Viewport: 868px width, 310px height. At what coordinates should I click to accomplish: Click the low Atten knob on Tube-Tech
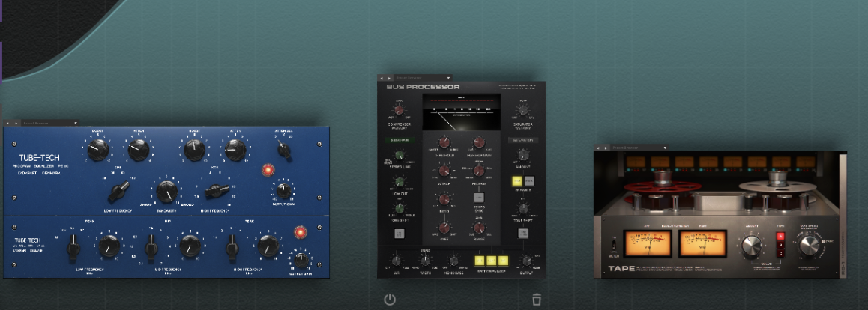click(x=139, y=150)
